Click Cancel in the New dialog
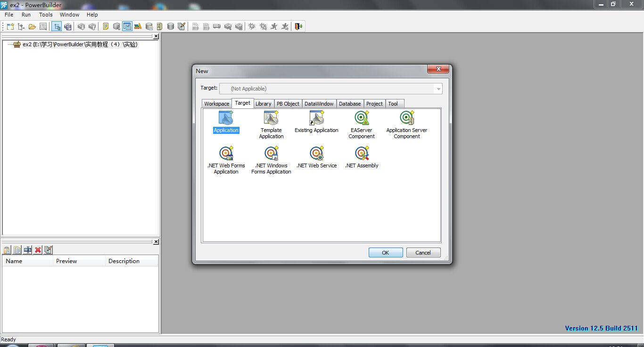Image resolution: width=644 pixels, height=347 pixels. coord(423,253)
